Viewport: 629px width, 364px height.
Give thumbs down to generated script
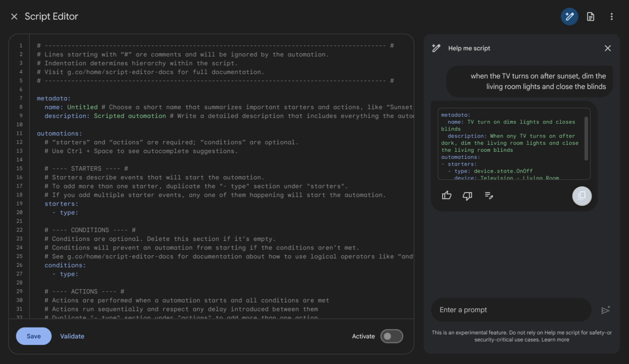pos(467,196)
